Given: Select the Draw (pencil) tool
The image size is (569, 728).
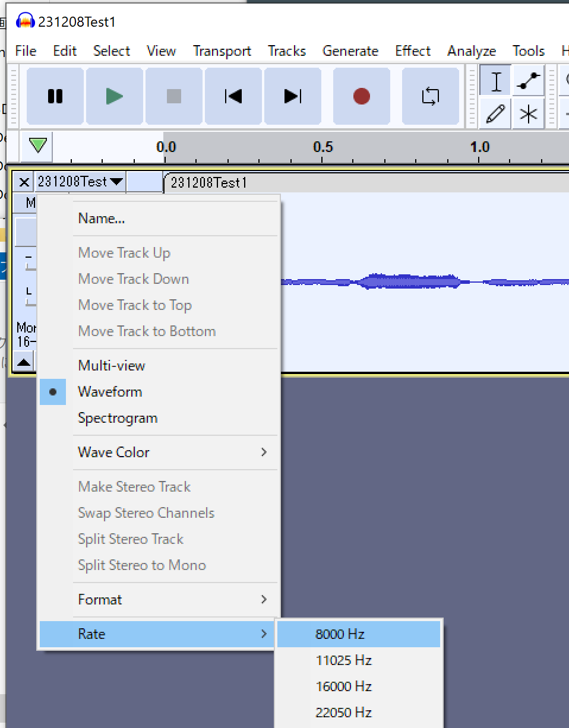Looking at the screenshot, I should click(x=495, y=114).
